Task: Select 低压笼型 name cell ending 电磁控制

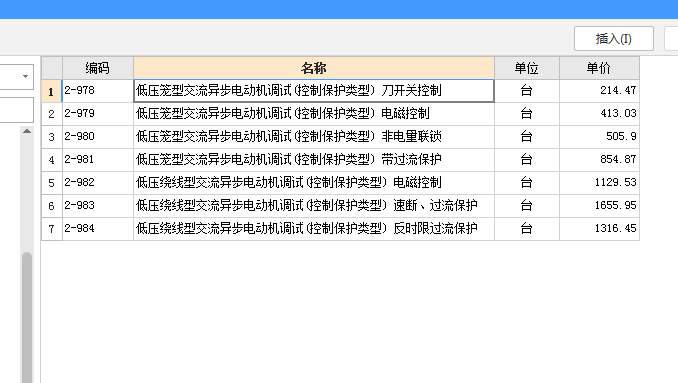Action: pyautogui.click(x=314, y=114)
